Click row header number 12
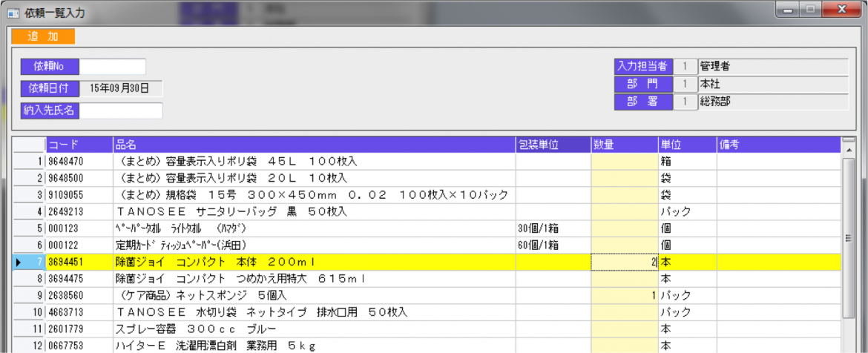 click(x=30, y=346)
